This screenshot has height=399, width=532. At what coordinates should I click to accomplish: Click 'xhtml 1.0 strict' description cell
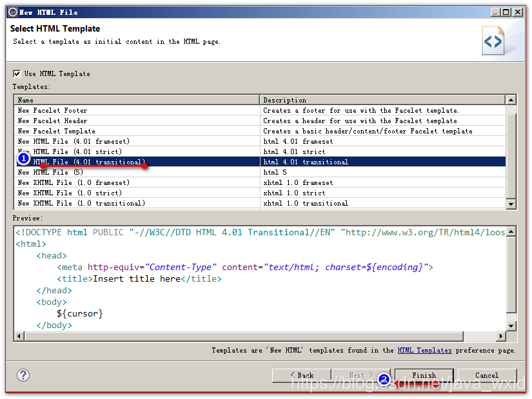[x=382, y=193]
